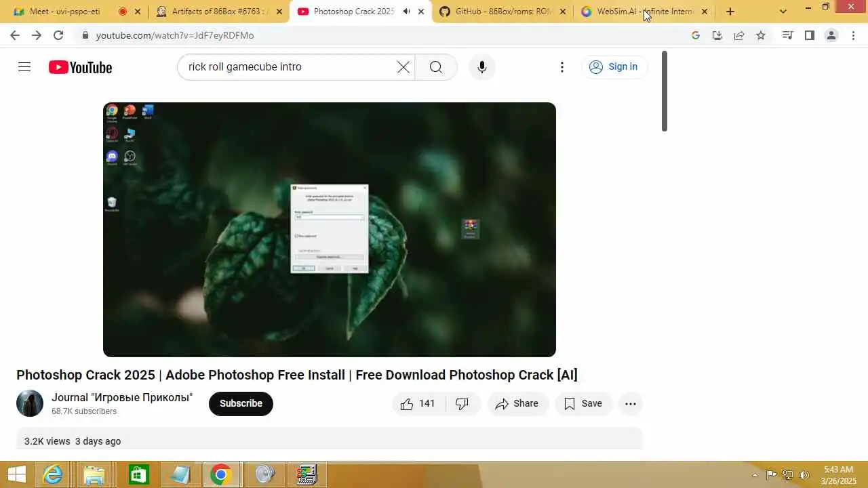Open the Windows Start button
The height and width of the screenshot is (488, 868).
(x=17, y=474)
